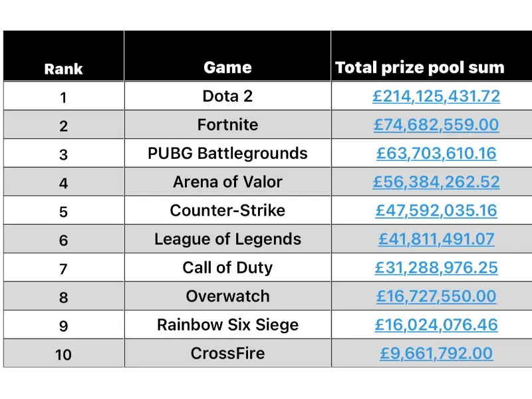Click the Arena of Valor cell
Viewport: 532px width, 399px height.
(227, 182)
